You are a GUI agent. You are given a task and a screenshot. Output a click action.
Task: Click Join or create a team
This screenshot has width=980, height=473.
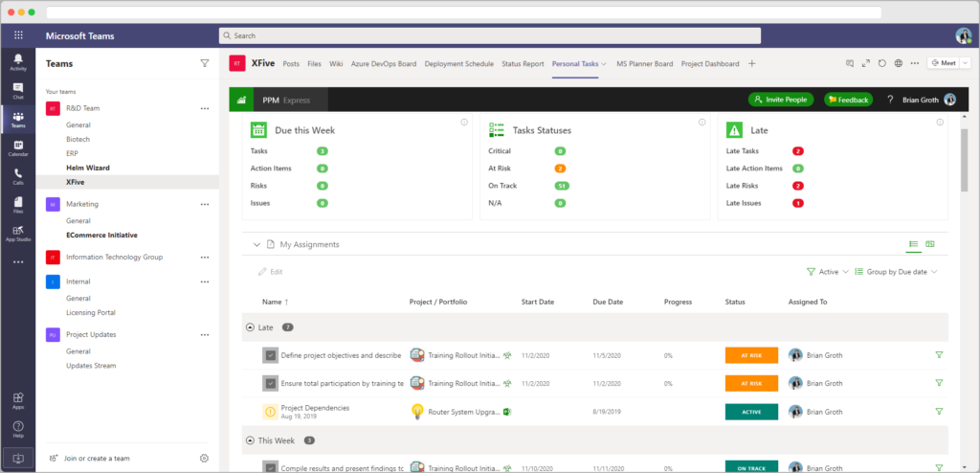89,458
